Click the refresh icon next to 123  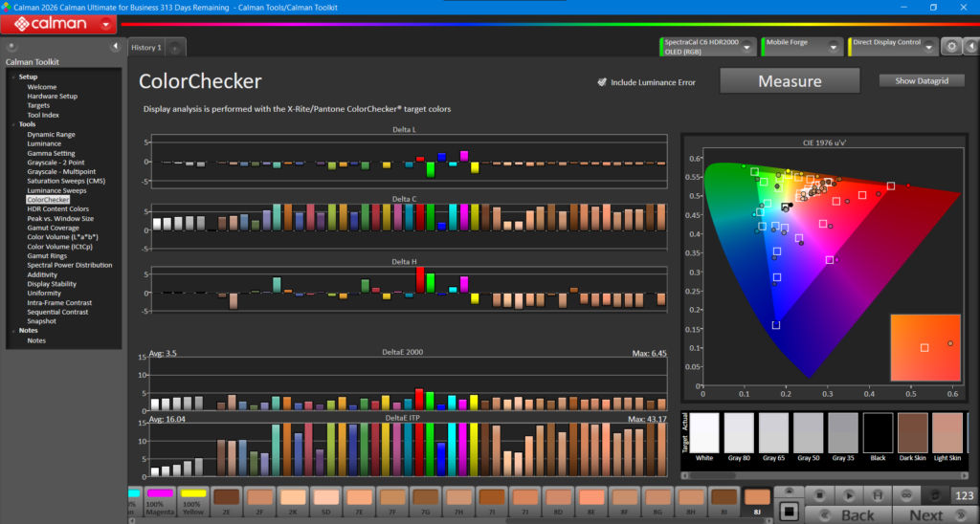[935, 494]
